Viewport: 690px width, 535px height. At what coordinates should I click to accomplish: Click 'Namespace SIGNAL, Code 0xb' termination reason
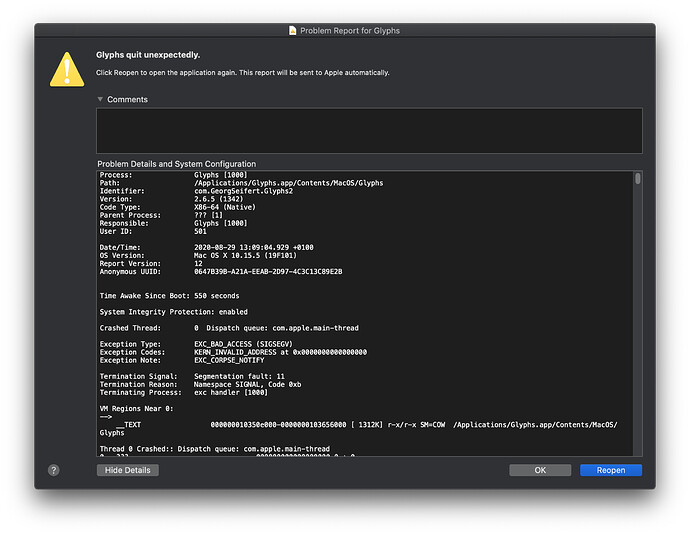click(x=248, y=385)
